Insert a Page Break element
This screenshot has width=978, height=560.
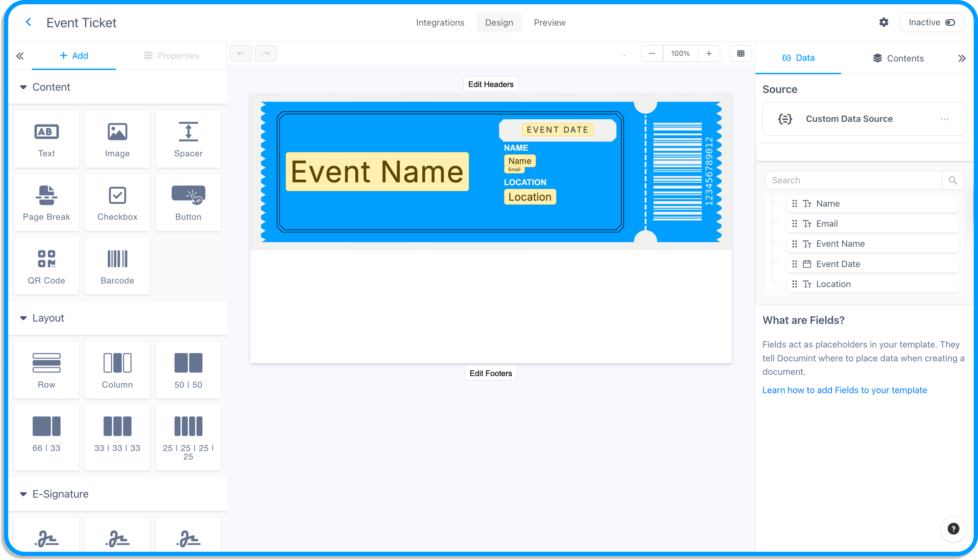46,202
